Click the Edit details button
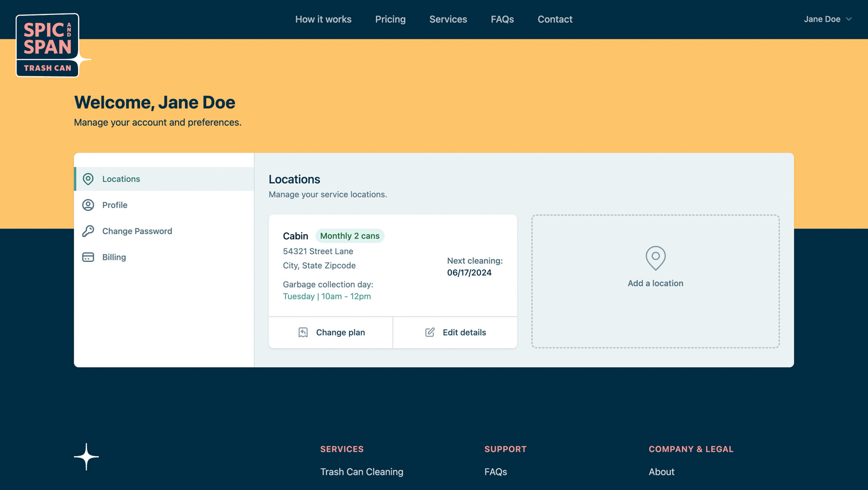868x490 pixels. pos(455,332)
